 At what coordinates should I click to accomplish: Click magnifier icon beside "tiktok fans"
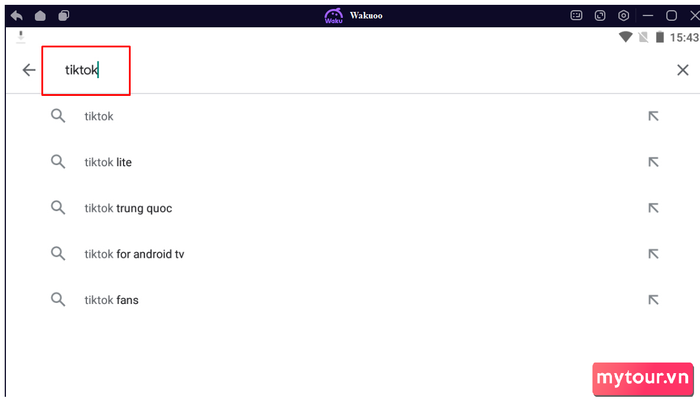pyautogui.click(x=58, y=300)
